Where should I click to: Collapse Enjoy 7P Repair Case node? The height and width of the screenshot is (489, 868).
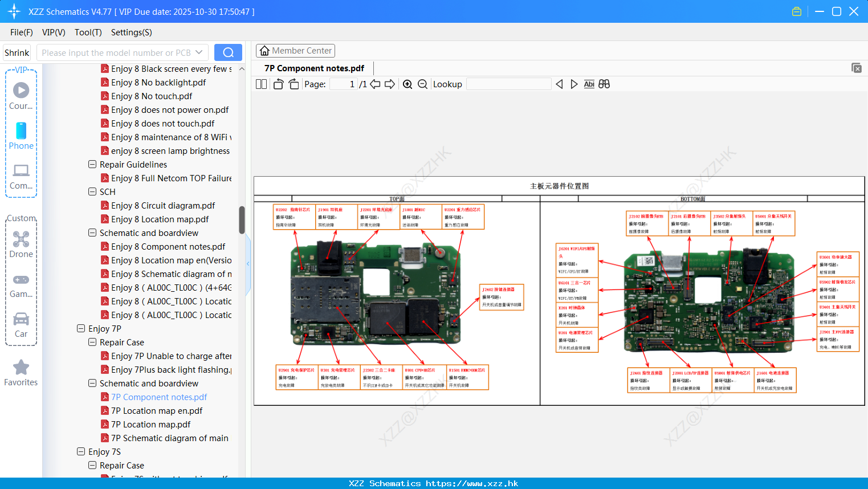92,342
